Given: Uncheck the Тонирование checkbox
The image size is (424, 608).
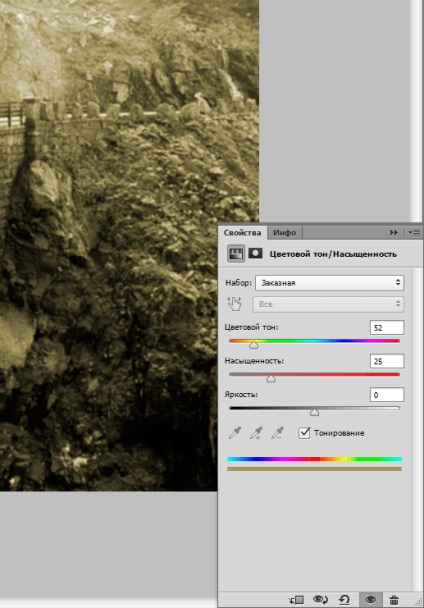Looking at the screenshot, I should coord(304,433).
